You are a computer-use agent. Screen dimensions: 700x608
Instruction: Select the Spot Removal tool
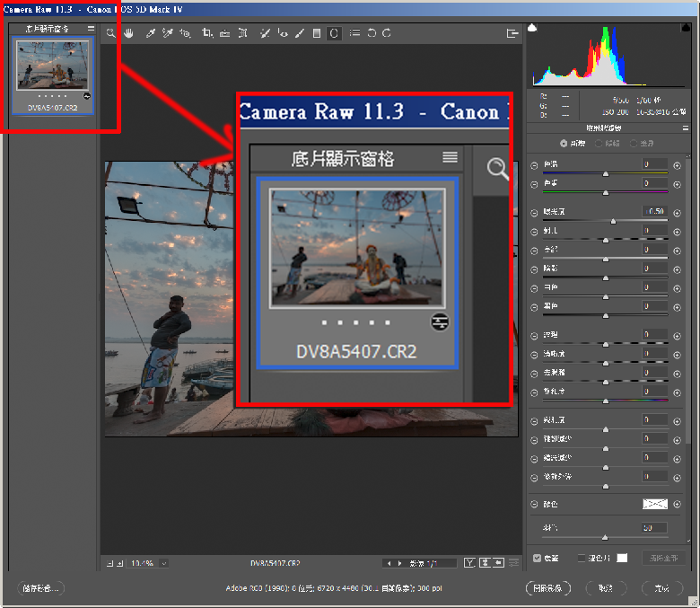(x=265, y=33)
